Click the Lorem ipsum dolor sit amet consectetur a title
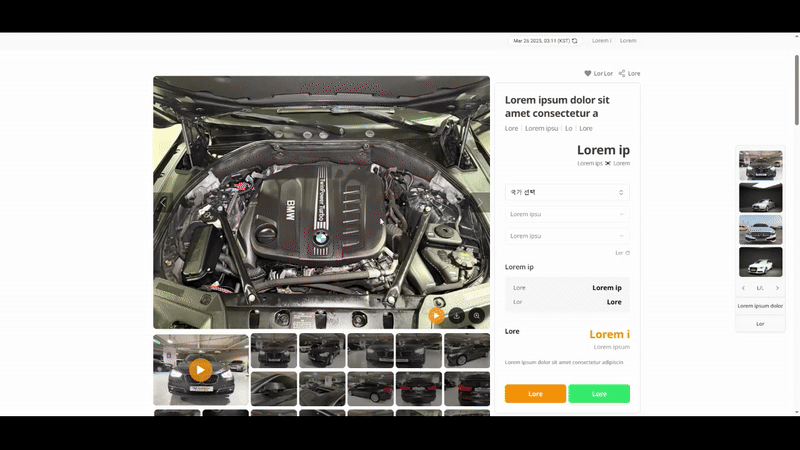This screenshot has width=800, height=450. (x=557, y=107)
